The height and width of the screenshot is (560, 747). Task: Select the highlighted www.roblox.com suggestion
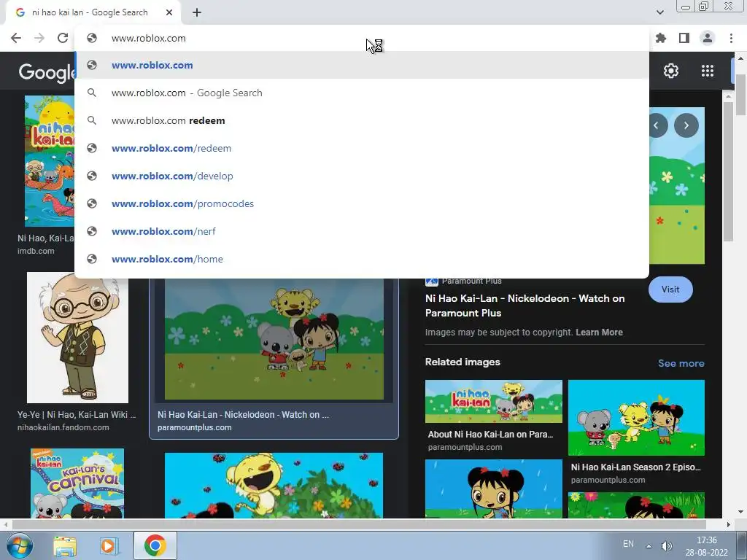point(362,65)
